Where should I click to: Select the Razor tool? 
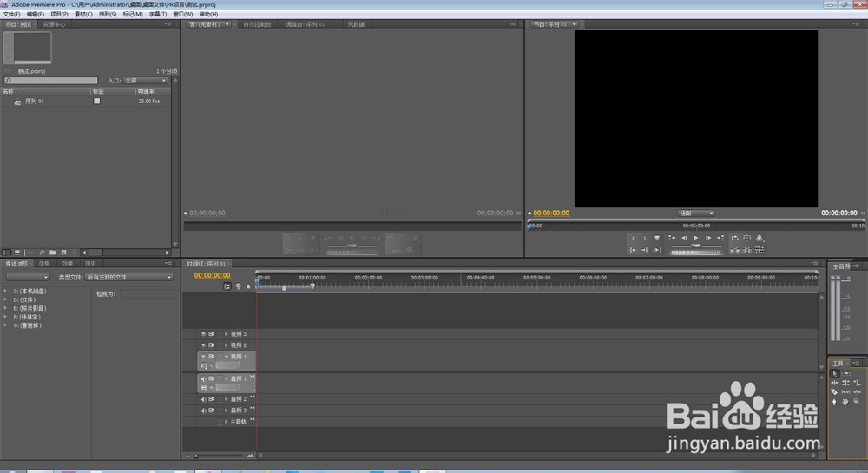(x=834, y=392)
